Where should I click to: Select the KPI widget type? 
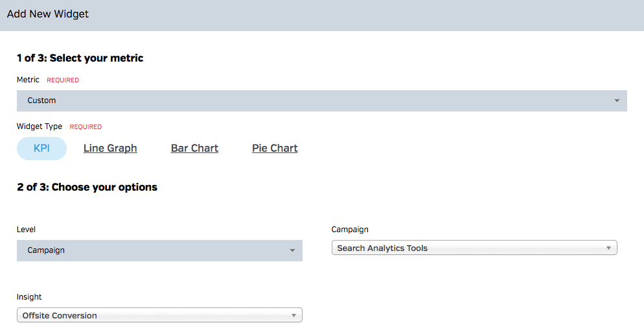tap(41, 148)
